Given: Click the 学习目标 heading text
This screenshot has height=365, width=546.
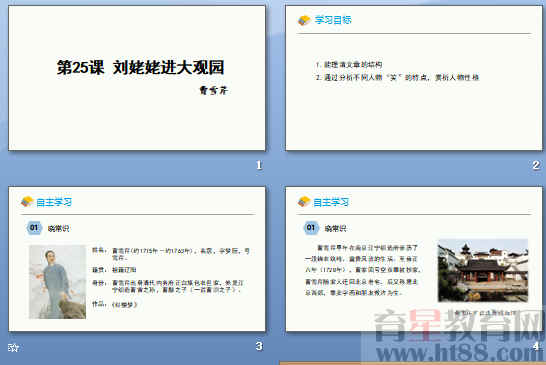Looking at the screenshot, I should [333, 20].
